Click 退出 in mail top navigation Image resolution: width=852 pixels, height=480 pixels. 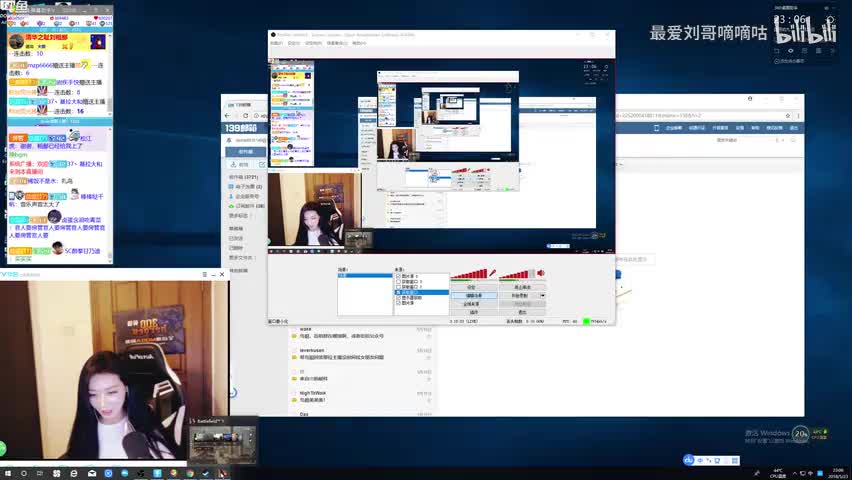pyautogui.click(x=794, y=128)
